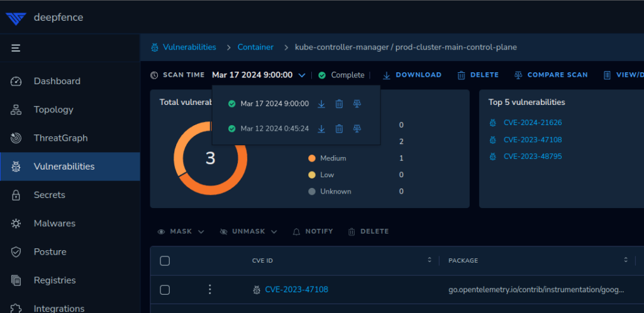Select the Mar 12 2024 0:45:24 scan entry
The image size is (644, 313).
[x=274, y=129]
